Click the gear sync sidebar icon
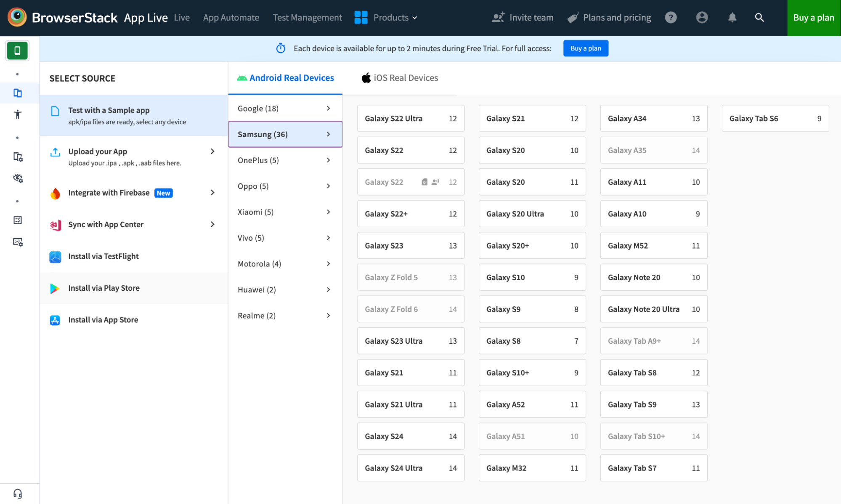841x504 pixels. click(18, 178)
